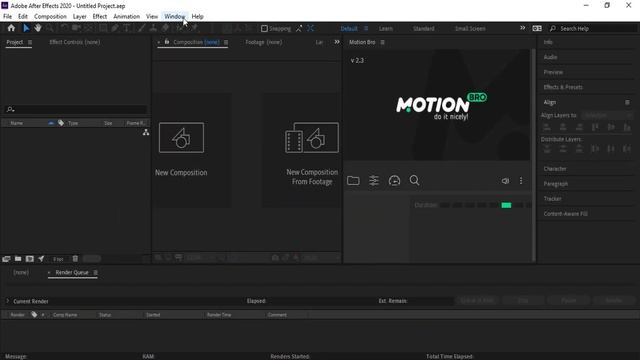
Task: Click New Composition From Footage icon
Action: (312, 138)
